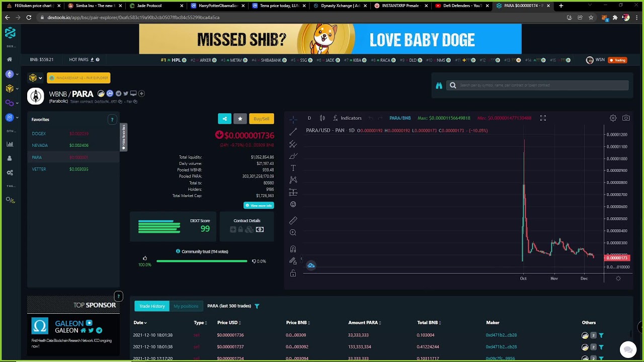Image resolution: width=644 pixels, height=362 pixels.
Task: Sort trades by Date column
Action: pos(140,323)
